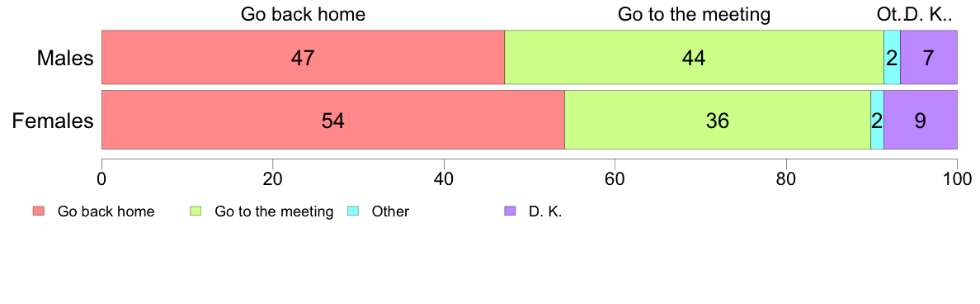Click the 60 tick label on axis
This screenshot has height=304, width=980.
click(x=615, y=178)
